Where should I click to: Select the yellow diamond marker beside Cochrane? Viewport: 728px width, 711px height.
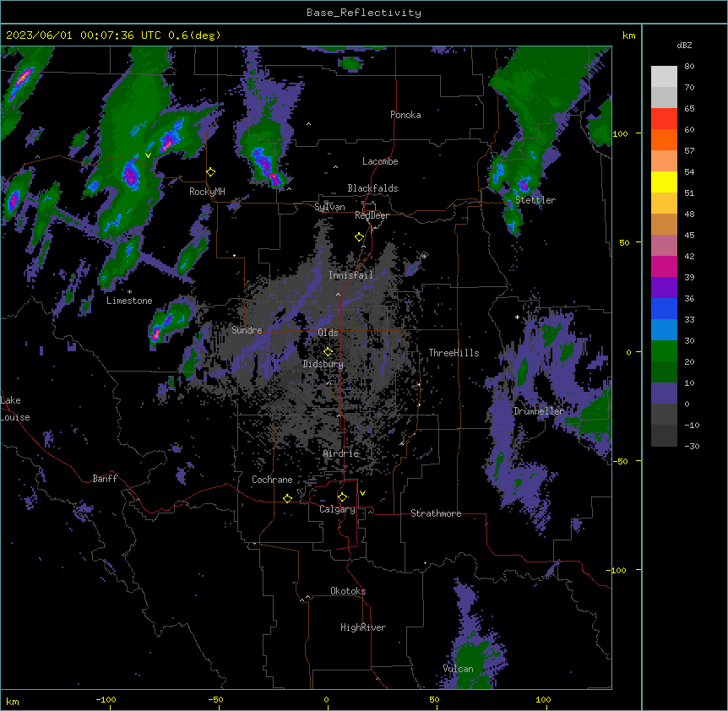(287, 498)
